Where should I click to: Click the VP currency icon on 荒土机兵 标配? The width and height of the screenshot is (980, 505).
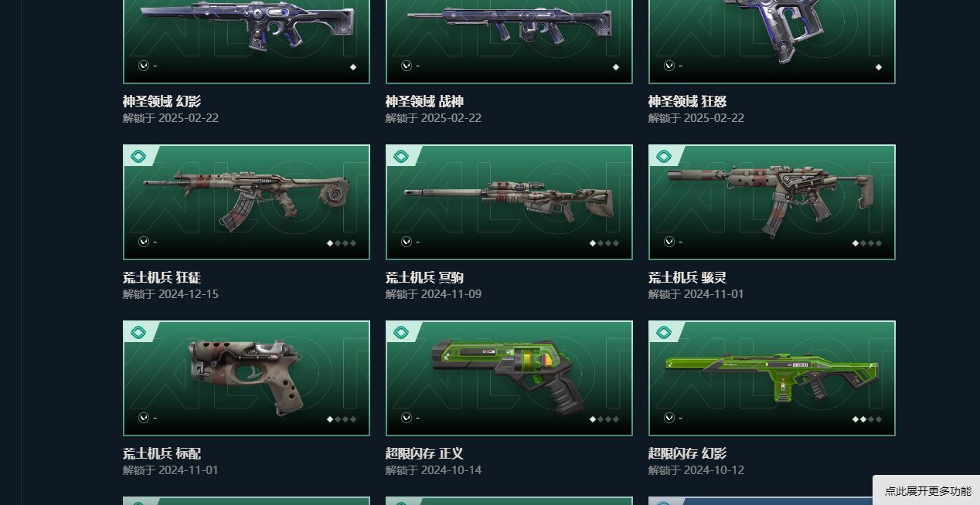(x=143, y=418)
